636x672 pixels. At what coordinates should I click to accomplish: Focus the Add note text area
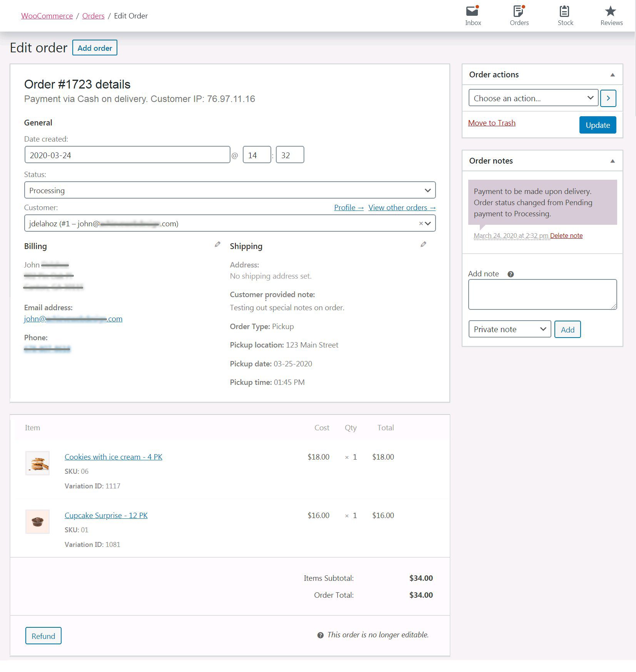[x=543, y=294]
